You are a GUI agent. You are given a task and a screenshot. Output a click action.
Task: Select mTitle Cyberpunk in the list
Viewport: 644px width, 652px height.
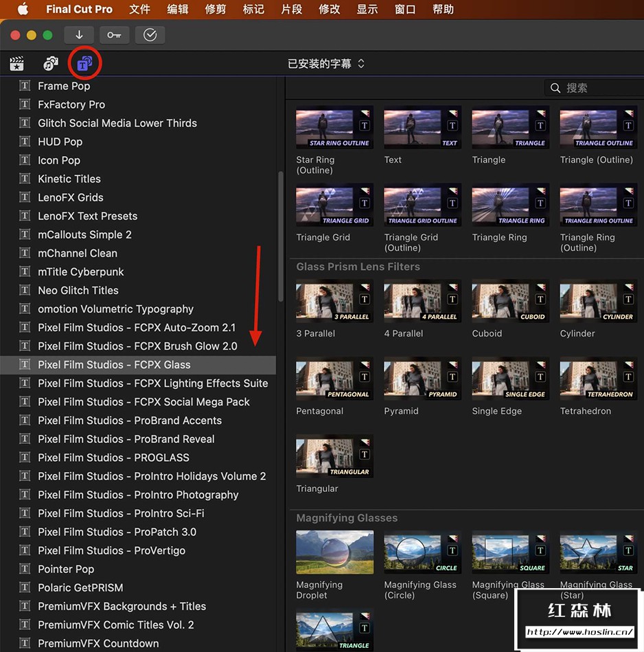pos(80,272)
